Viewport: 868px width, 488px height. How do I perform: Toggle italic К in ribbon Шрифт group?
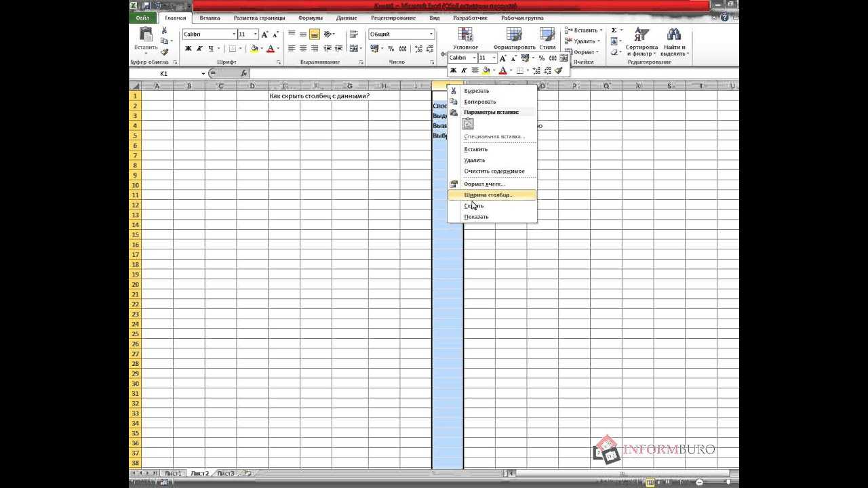[199, 49]
